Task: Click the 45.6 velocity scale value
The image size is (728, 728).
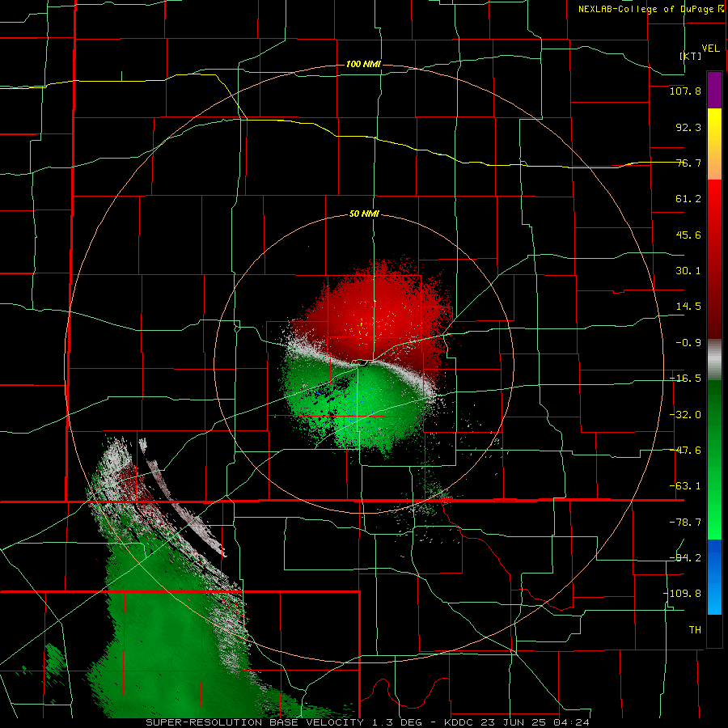Action: pyautogui.click(x=688, y=235)
